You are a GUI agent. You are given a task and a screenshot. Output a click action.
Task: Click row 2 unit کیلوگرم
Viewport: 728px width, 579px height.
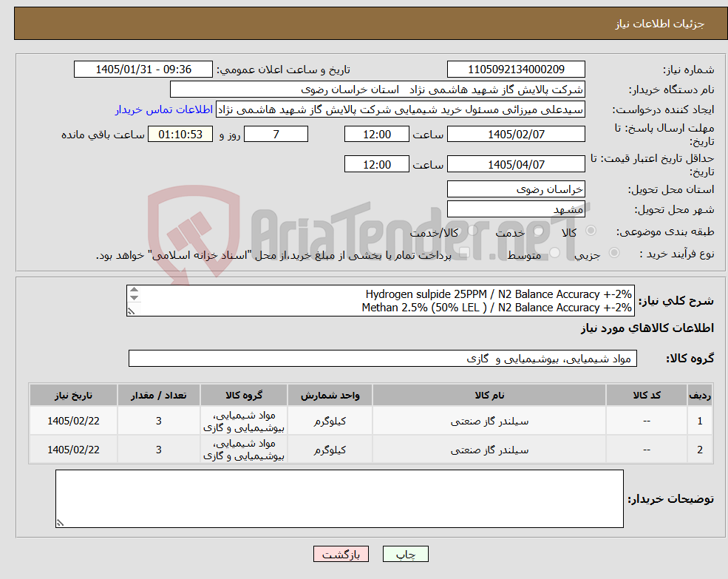coord(330,450)
